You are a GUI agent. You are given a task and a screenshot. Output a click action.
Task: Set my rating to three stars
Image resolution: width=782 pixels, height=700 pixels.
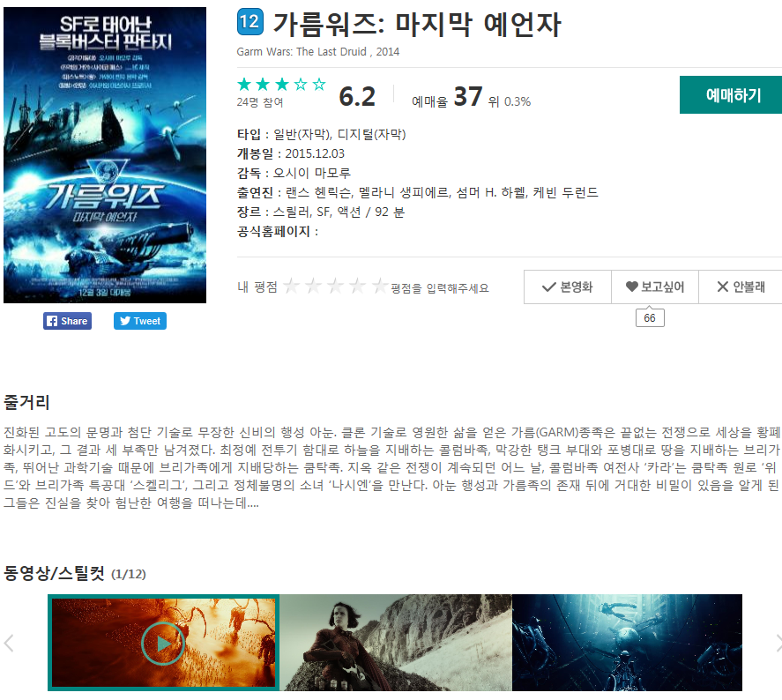coord(336,286)
